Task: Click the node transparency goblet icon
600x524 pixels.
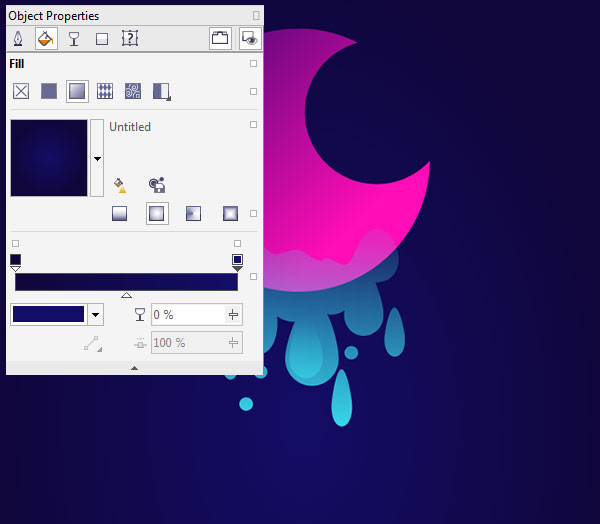Action: (x=140, y=315)
